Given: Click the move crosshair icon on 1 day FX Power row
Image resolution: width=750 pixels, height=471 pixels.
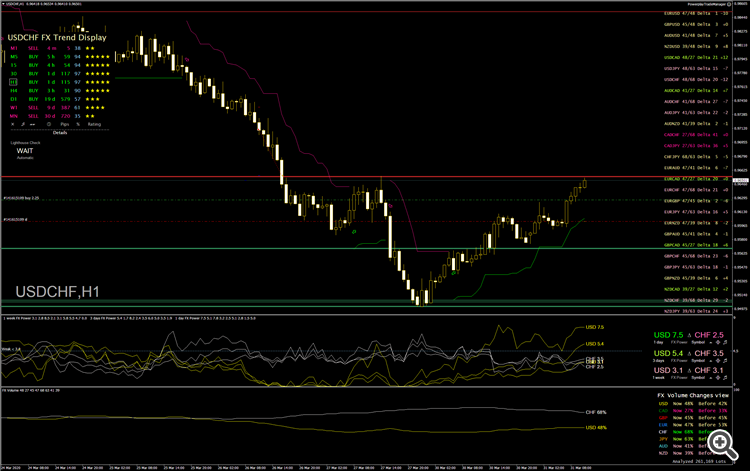Looking at the screenshot, I should tap(718, 342).
